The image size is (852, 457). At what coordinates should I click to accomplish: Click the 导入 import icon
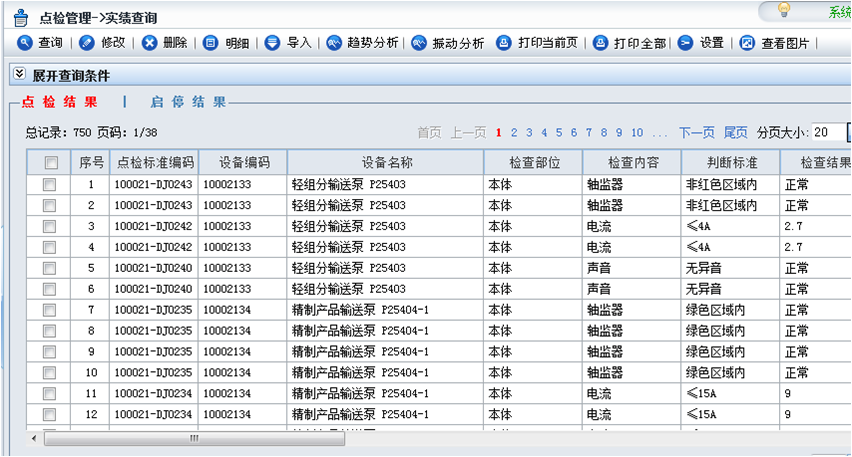273,43
